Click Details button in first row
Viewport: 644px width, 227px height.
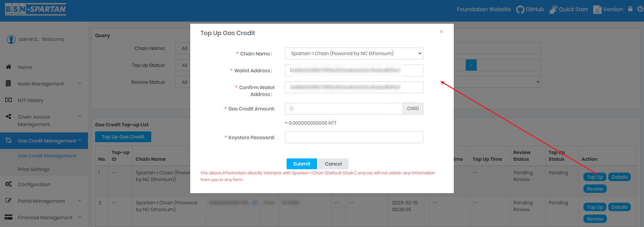pos(619,177)
